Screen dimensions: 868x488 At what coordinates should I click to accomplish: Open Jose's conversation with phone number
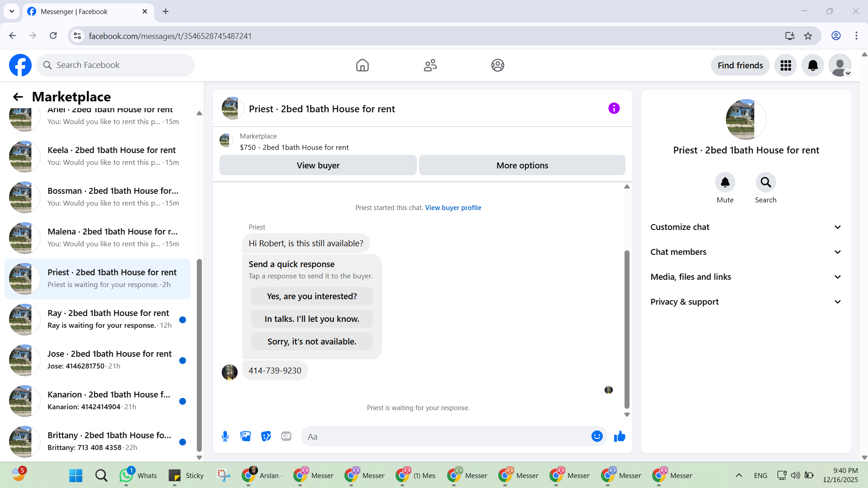[97, 360]
